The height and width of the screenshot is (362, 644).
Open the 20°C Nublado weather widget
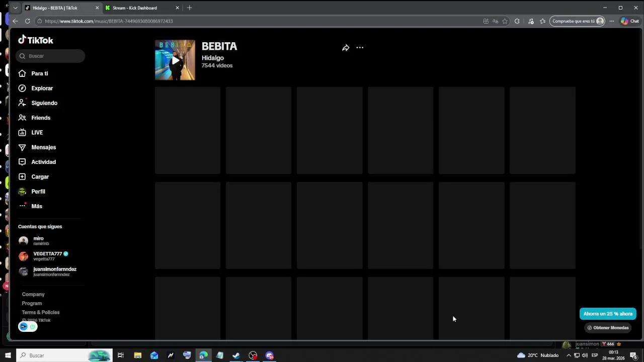tap(538, 355)
